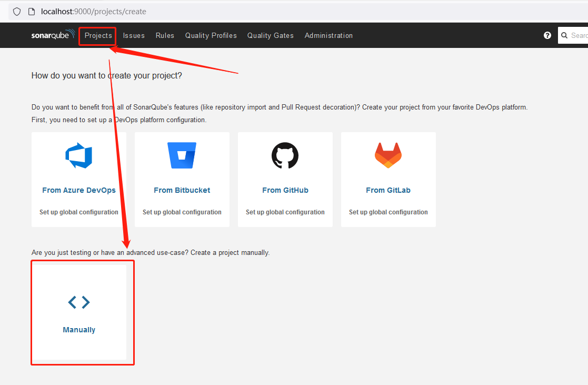
Task: Pick the From GitHub link
Action: point(285,190)
